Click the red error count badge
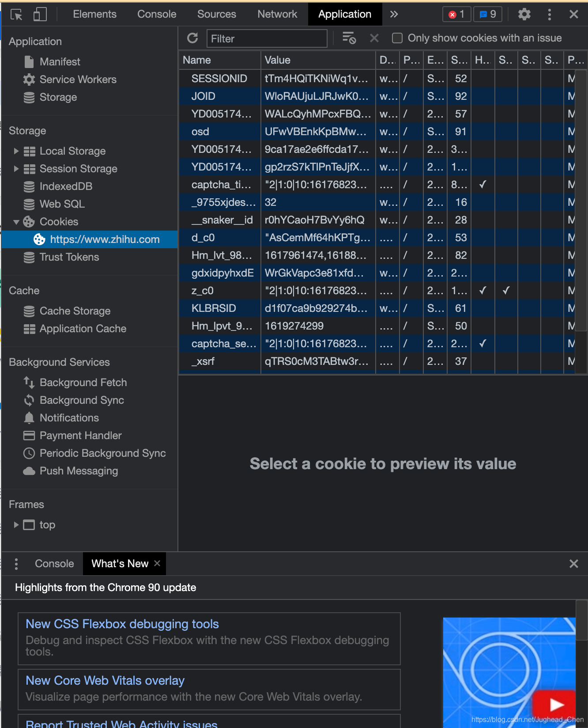 point(456,15)
